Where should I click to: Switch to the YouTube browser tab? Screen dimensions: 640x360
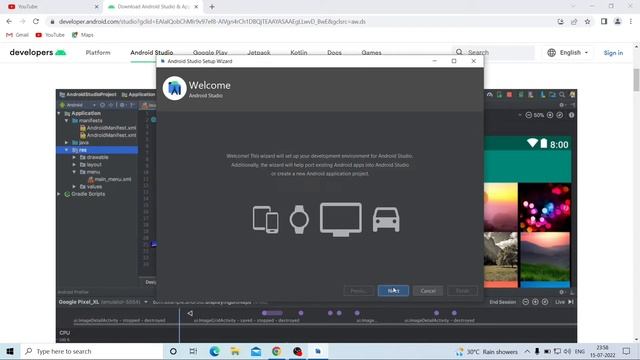click(53, 7)
